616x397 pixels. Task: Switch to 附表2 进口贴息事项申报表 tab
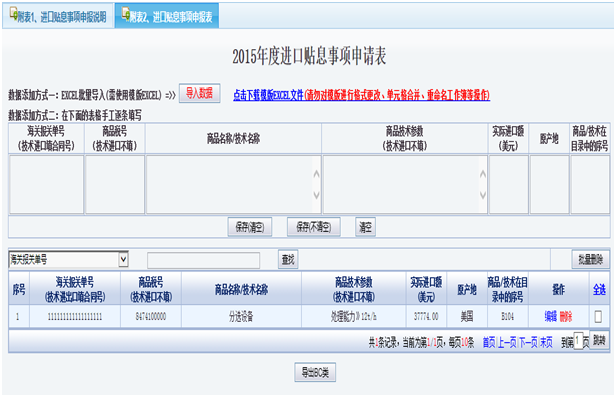pos(167,16)
